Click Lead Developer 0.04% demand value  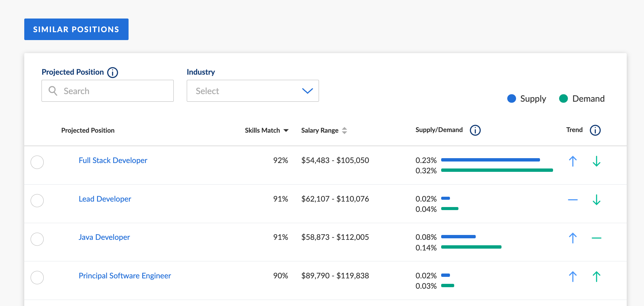[x=426, y=209]
